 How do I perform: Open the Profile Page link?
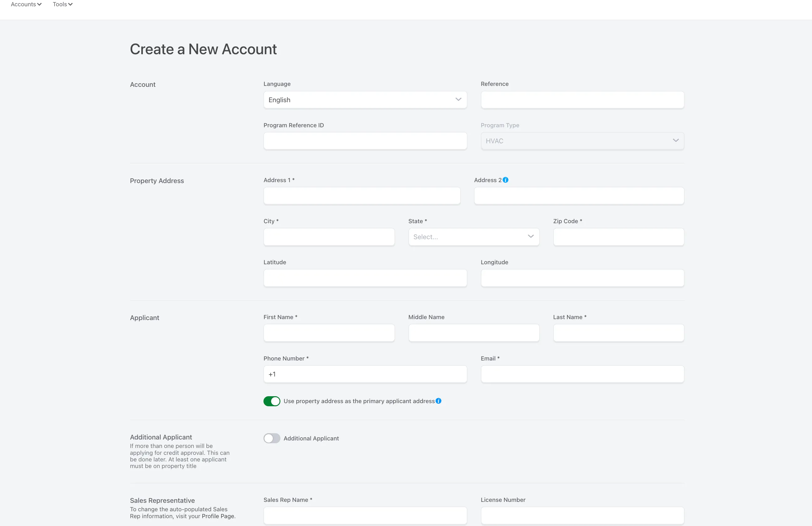pos(218,516)
